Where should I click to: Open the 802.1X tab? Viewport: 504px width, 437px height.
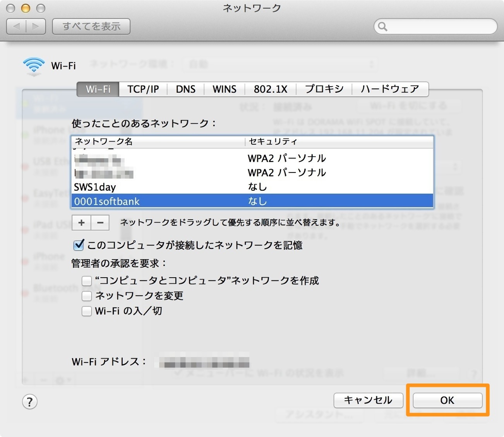[271, 89]
